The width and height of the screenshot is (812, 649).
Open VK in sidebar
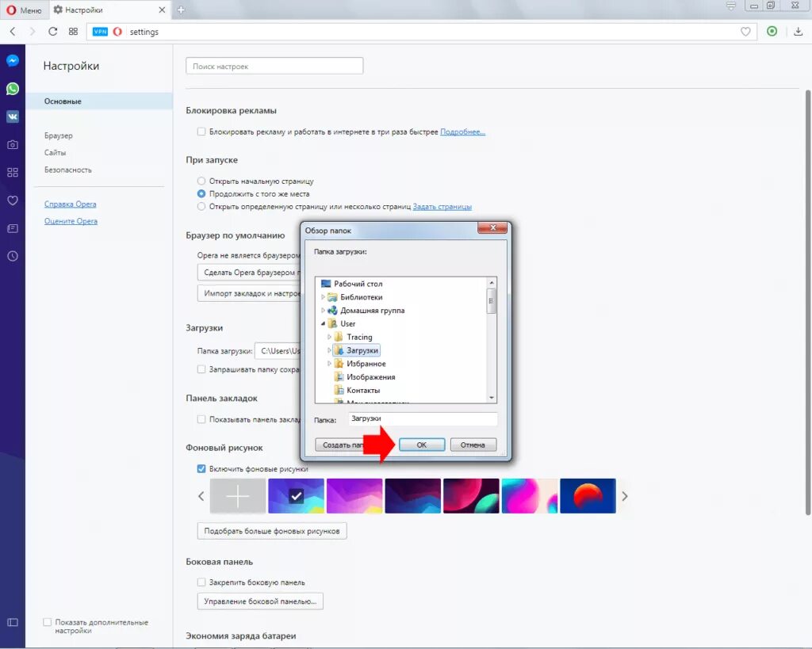(x=13, y=116)
